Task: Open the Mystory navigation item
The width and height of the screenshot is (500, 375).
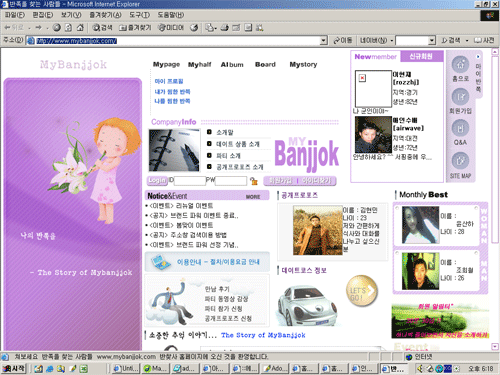Action: coord(303,64)
